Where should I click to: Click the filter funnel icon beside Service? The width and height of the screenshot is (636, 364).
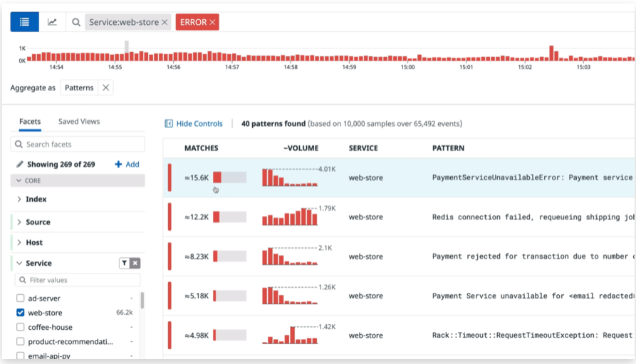124,264
